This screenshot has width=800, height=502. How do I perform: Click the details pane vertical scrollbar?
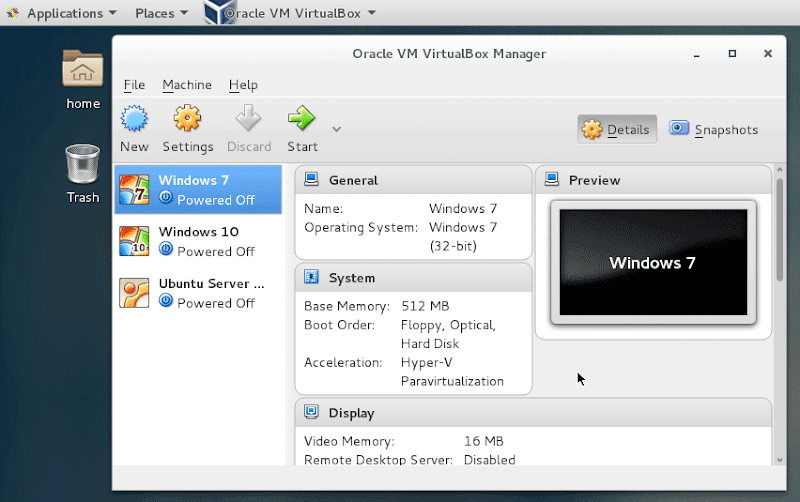779,230
